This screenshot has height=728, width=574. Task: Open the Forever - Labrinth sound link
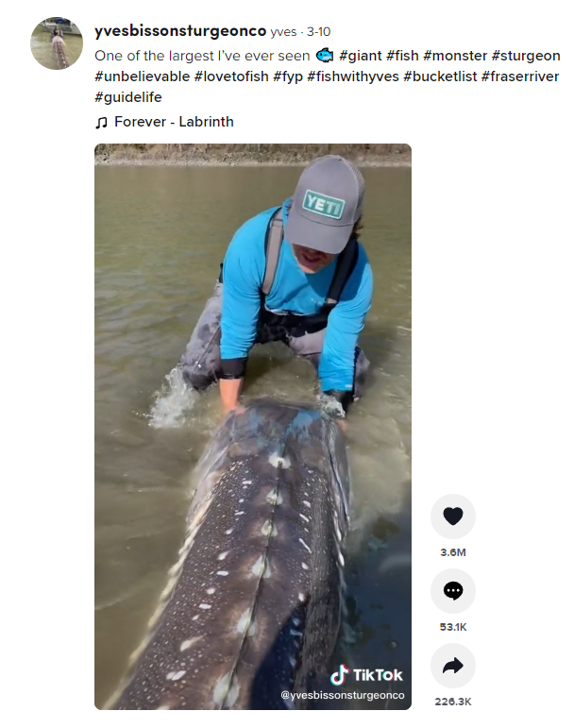tap(174, 122)
